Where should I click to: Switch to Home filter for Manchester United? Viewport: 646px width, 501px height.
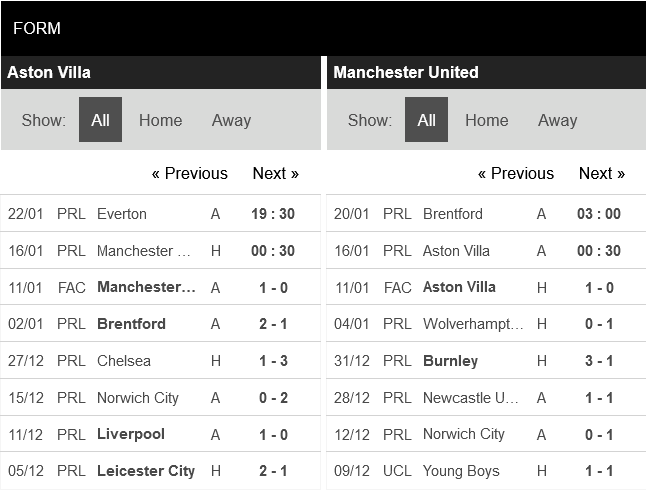coord(486,120)
